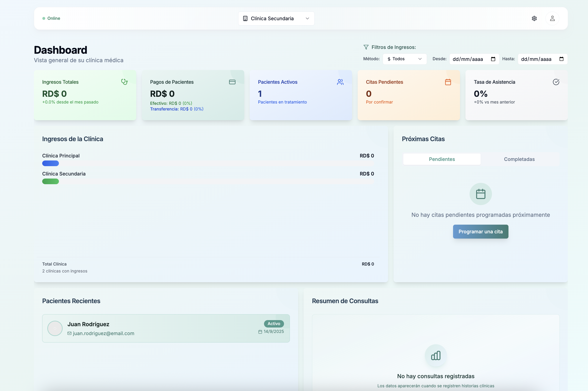588x391 pixels.
Task: Click the user profile icon top right
Action: click(552, 18)
